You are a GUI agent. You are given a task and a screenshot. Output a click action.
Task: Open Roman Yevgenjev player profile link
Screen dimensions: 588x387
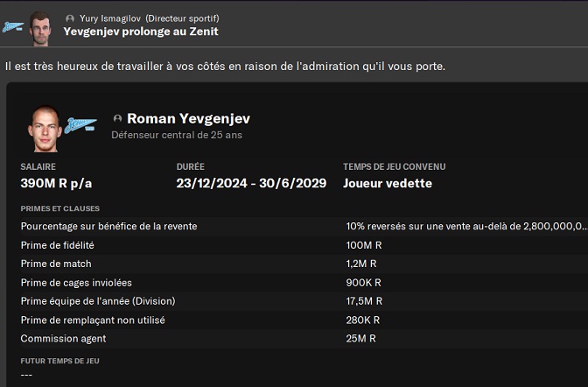189,118
